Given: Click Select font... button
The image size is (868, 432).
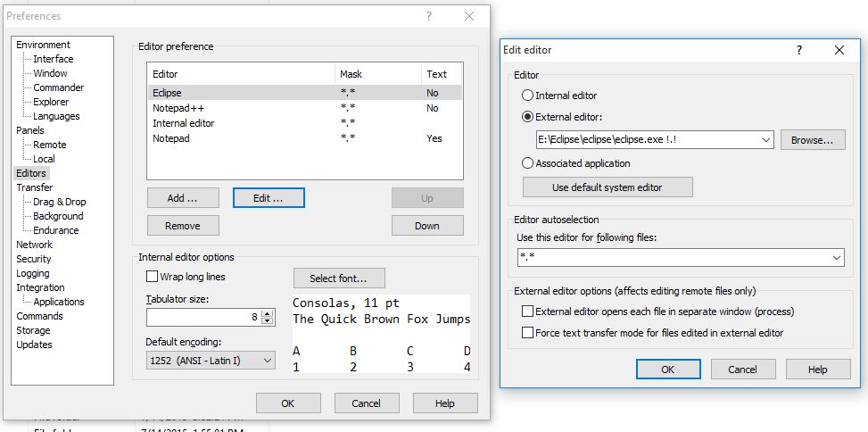Looking at the screenshot, I should (x=339, y=278).
